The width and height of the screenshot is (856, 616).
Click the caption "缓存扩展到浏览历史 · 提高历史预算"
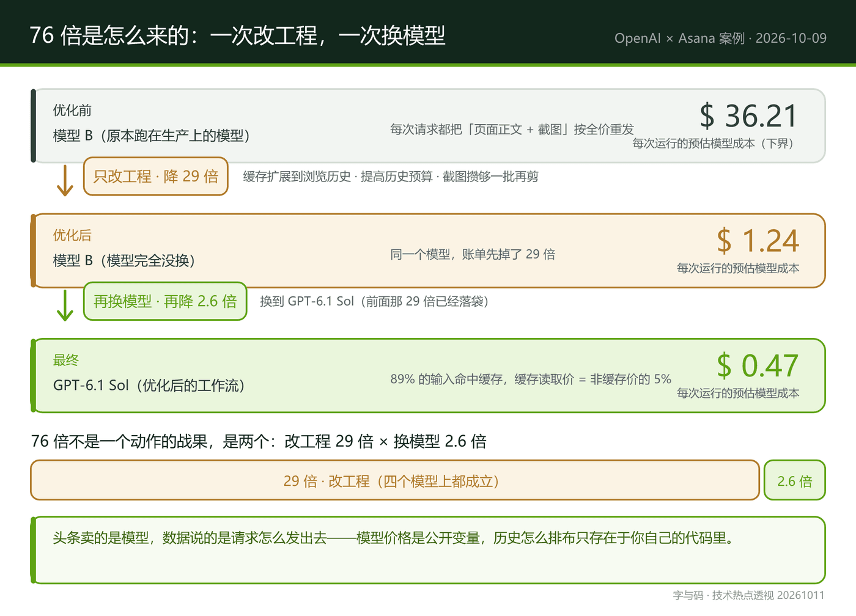[338, 177]
